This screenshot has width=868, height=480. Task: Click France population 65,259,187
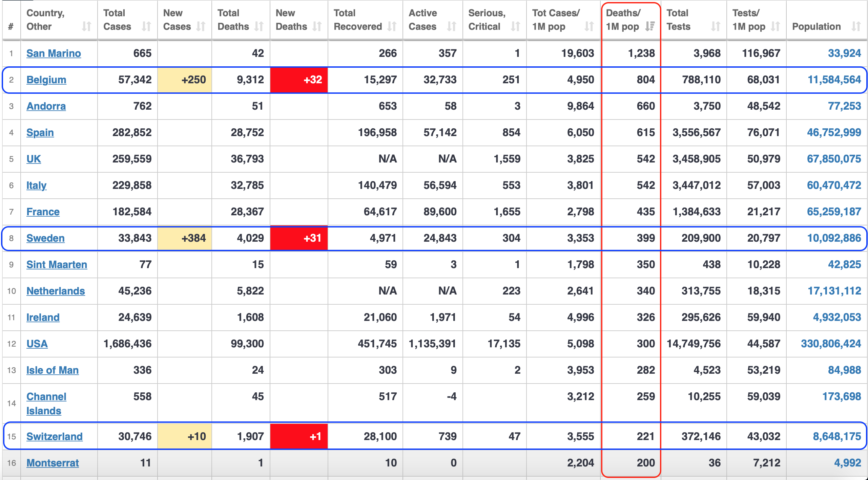pyautogui.click(x=834, y=212)
